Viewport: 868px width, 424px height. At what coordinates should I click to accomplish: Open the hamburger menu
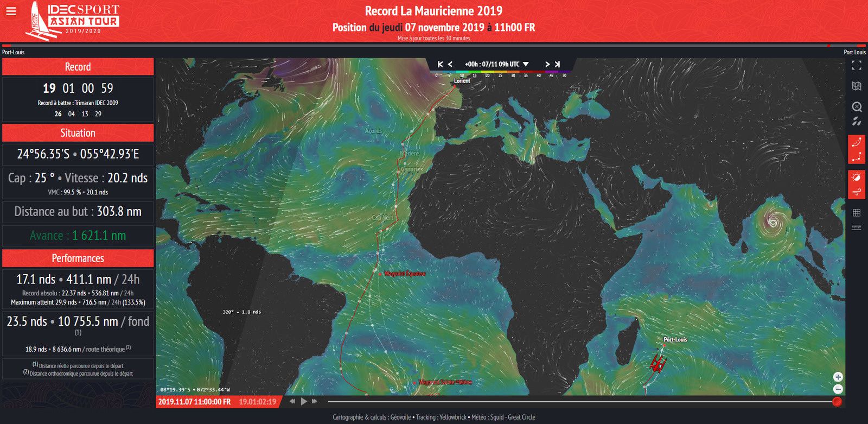tap(11, 11)
